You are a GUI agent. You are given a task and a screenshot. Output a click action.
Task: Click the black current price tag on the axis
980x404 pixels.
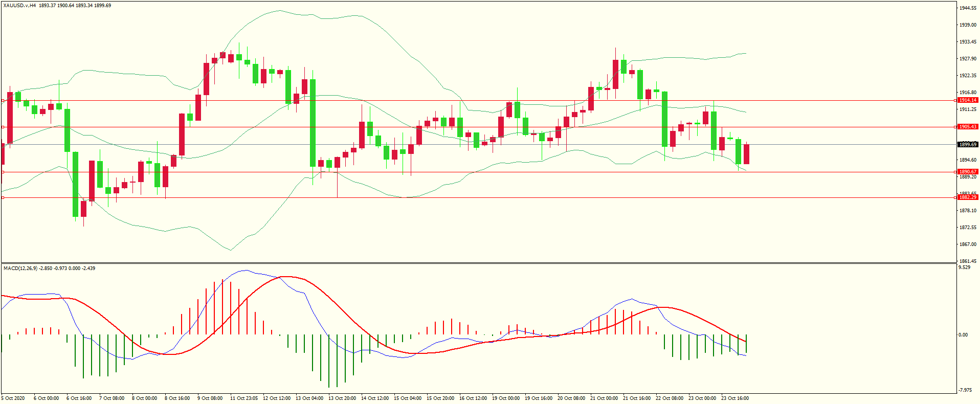pos(968,144)
